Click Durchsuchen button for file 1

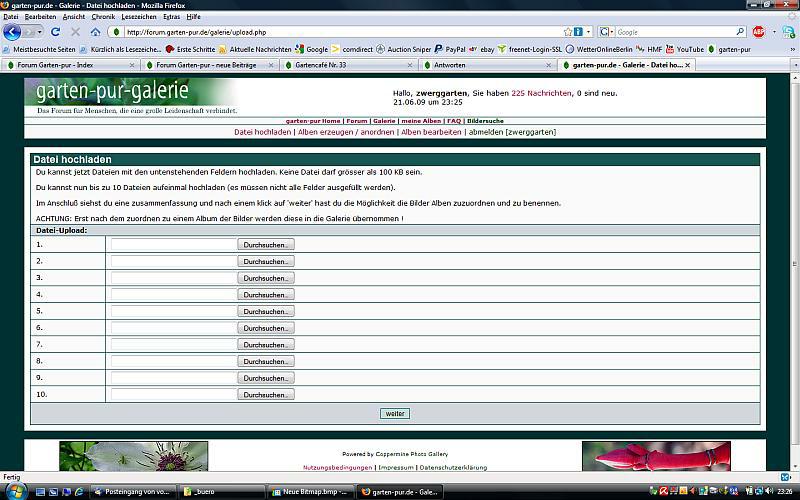tap(266, 244)
